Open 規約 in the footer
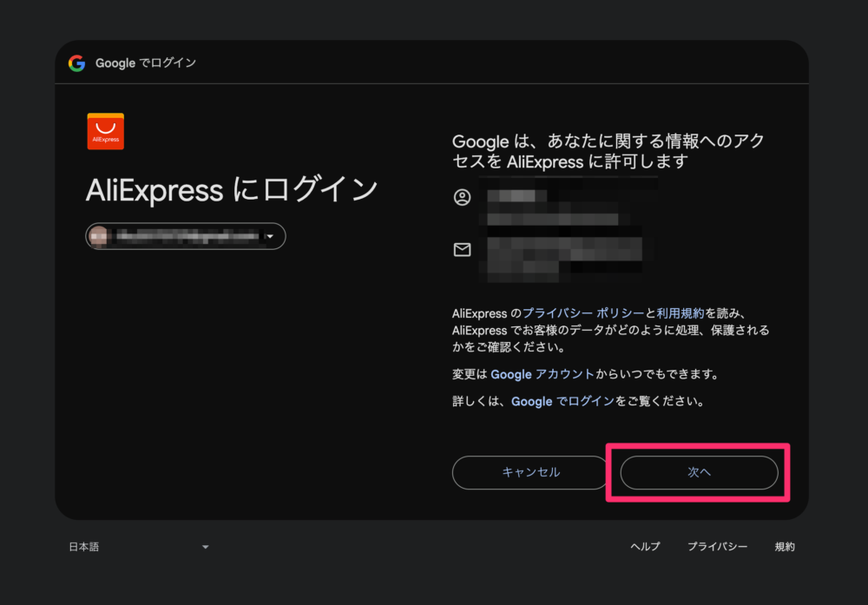Viewport: 868px width, 605px height. point(785,547)
